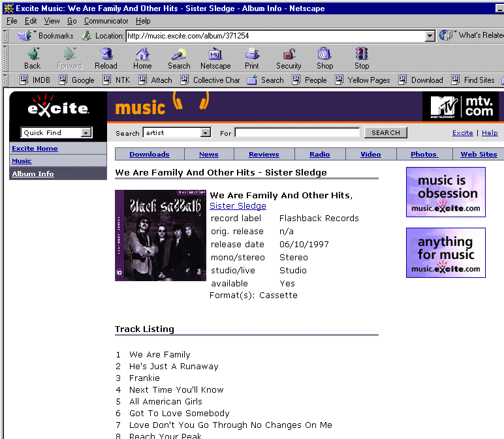Click the SEARCH button

pos(386,132)
